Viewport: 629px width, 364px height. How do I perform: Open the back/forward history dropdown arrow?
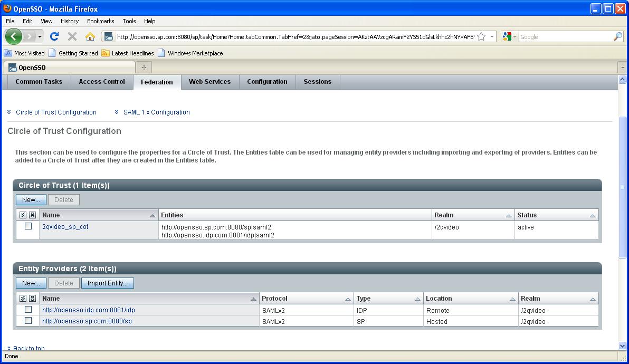pyautogui.click(x=40, y=36)
